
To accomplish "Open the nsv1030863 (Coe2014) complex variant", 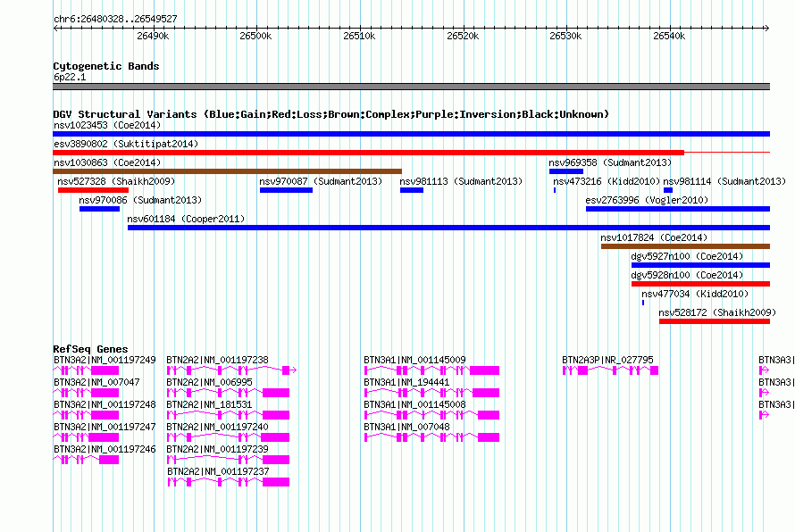I will click(x=227, y=171).
